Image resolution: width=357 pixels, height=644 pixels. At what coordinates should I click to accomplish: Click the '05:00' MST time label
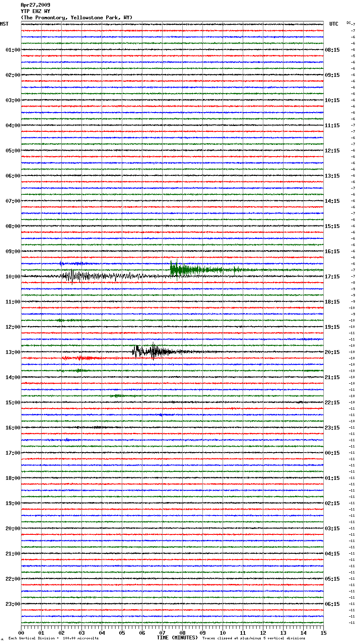pos(13,151)
